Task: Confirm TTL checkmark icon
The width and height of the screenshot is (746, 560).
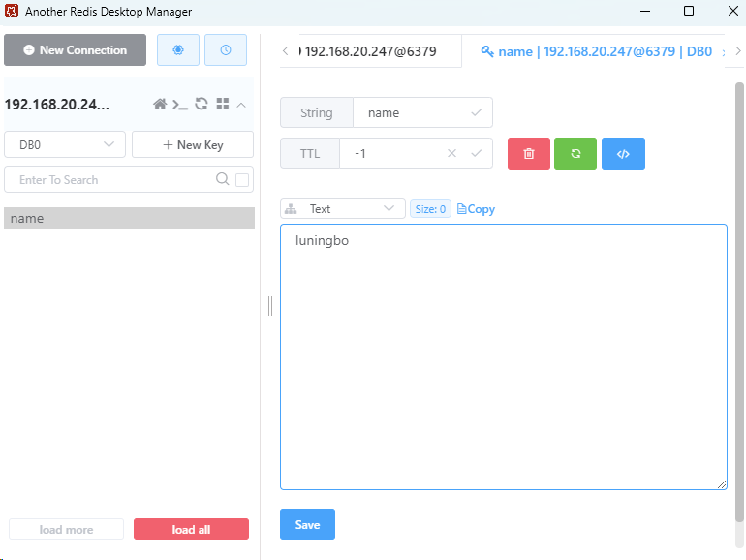Action: 477,153
